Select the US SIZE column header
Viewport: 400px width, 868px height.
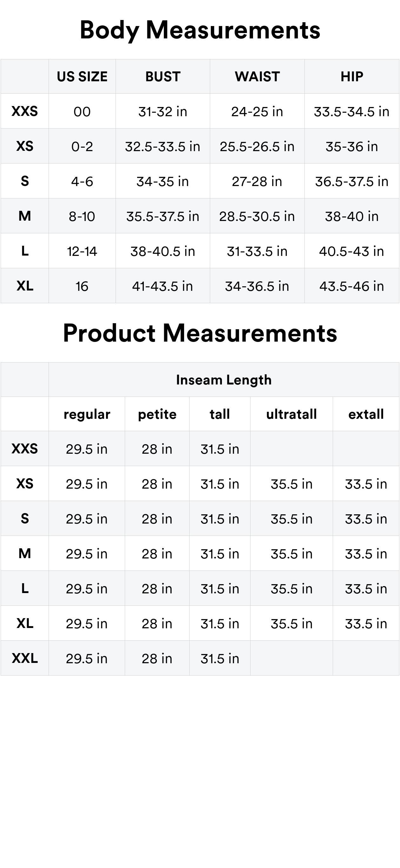click(82, 77)
